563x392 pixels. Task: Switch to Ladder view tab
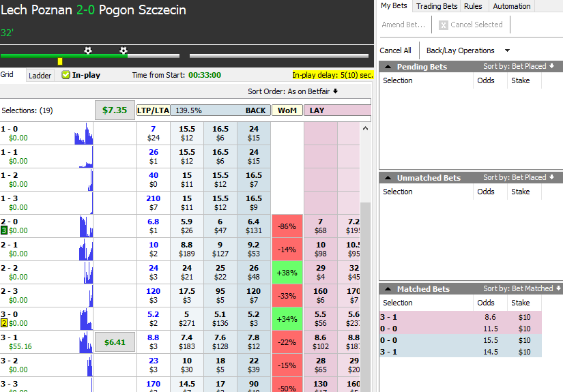click(40, 76)
